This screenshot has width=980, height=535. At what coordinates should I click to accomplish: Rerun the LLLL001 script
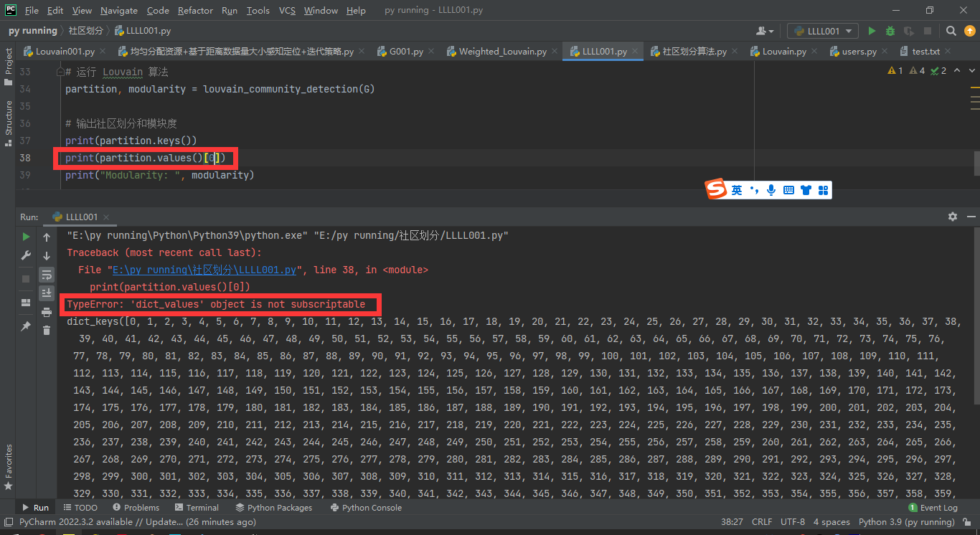point(26,236)
